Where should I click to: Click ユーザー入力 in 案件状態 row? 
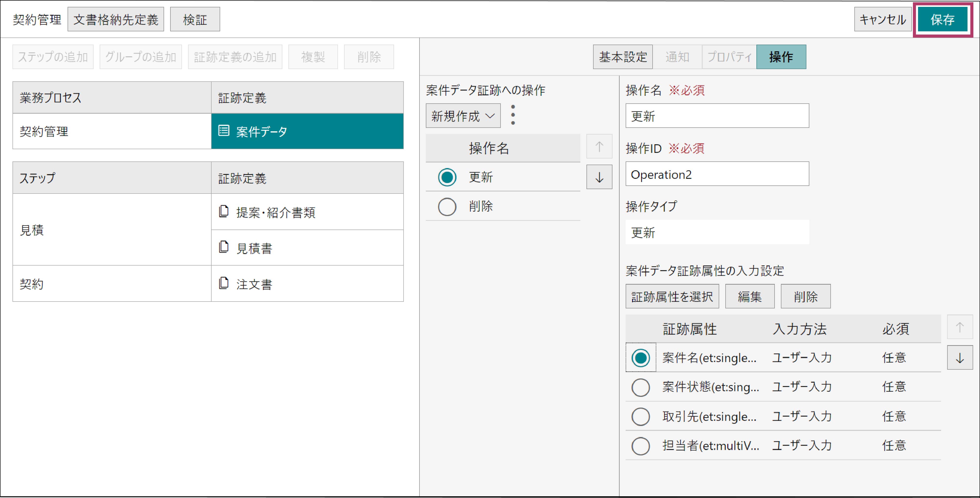tap(801, 387)
